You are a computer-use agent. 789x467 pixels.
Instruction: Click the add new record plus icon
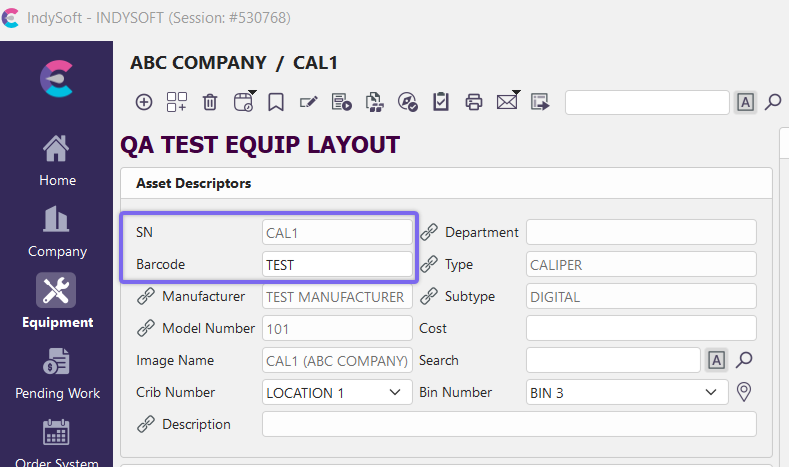point(144,102)
